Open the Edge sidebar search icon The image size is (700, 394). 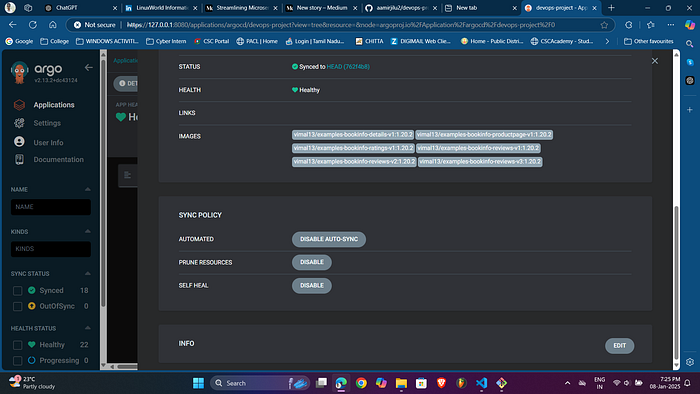[x=690, y=44]
